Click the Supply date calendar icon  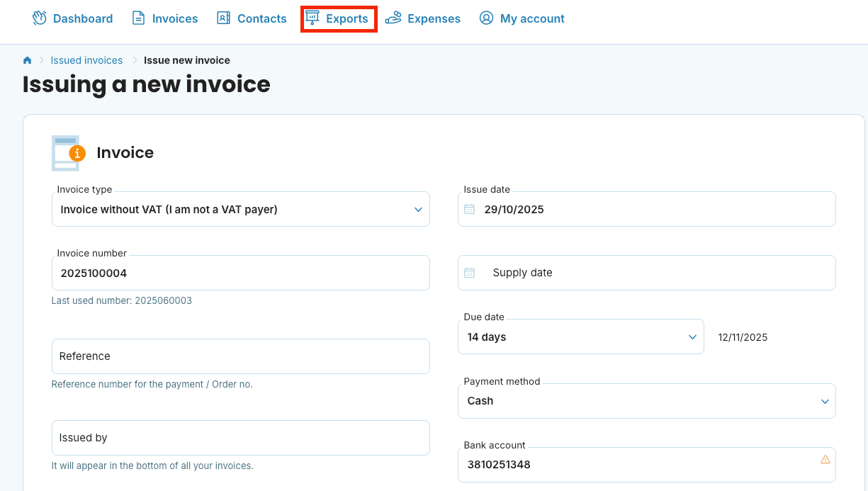click(470, 273)
